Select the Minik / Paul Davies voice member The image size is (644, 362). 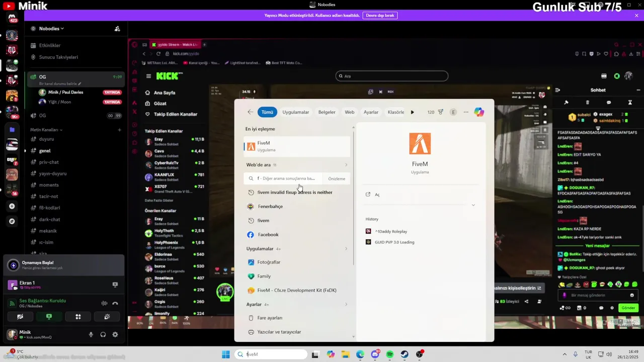pyautogui.click(x=79, y=93)
